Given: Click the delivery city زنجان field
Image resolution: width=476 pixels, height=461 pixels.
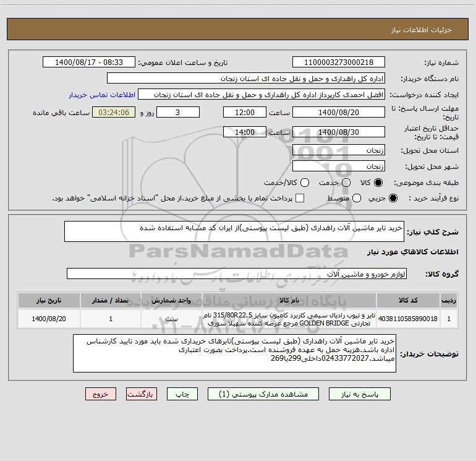Looking at the screenshot, I should (339, 166).
